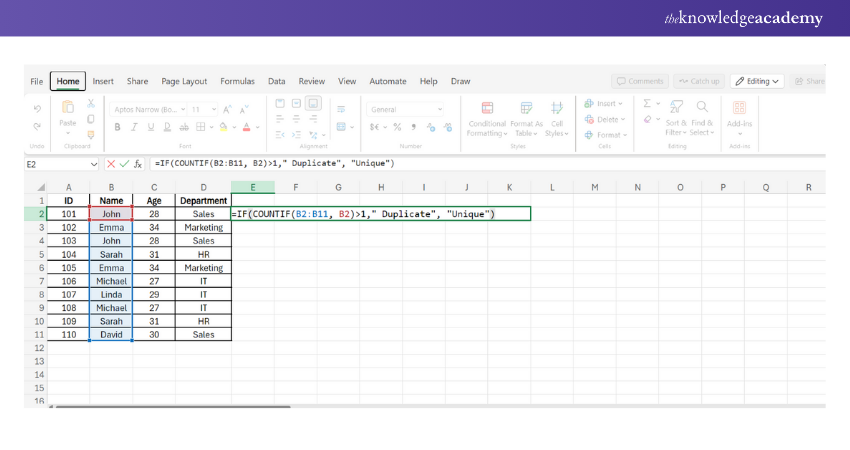Screen dimensions: 850x450
Task: Select the column D header
Action: click(203, 187)
